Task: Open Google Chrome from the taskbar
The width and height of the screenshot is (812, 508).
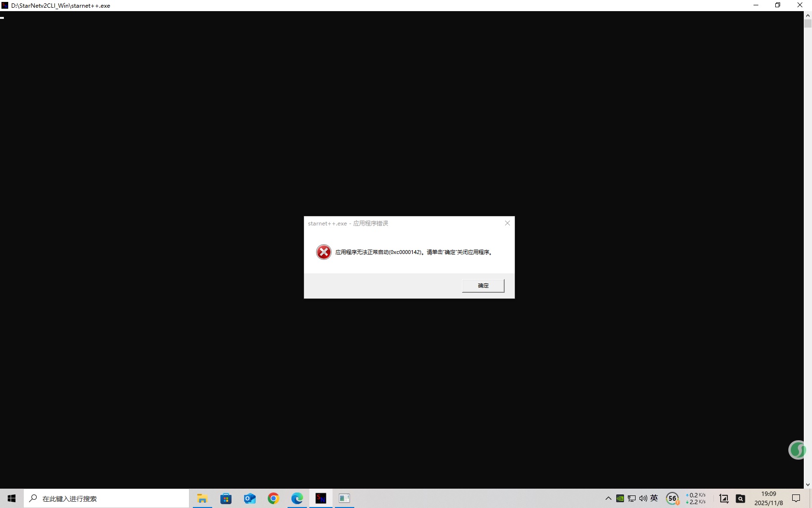Action: click(274, 498)
